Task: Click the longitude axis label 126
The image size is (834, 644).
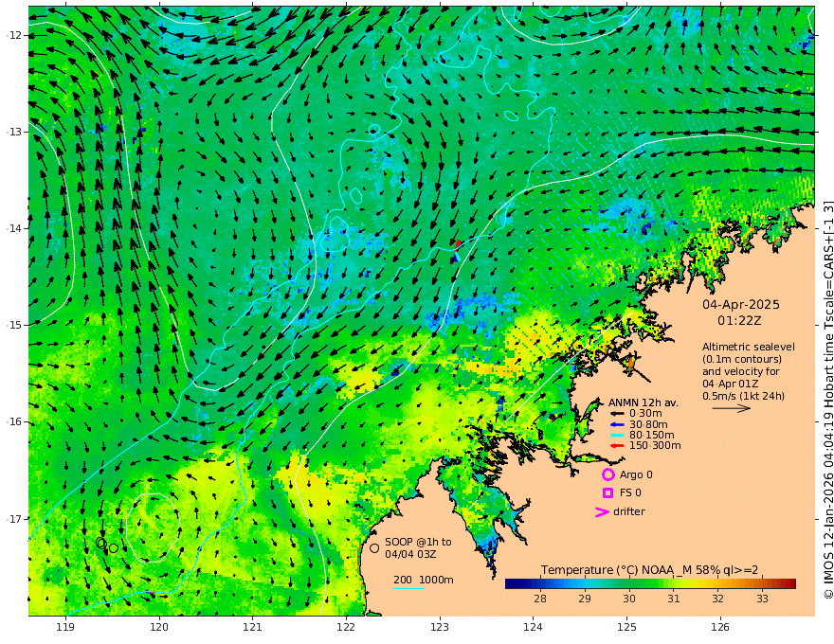Action: pos(720,628)
